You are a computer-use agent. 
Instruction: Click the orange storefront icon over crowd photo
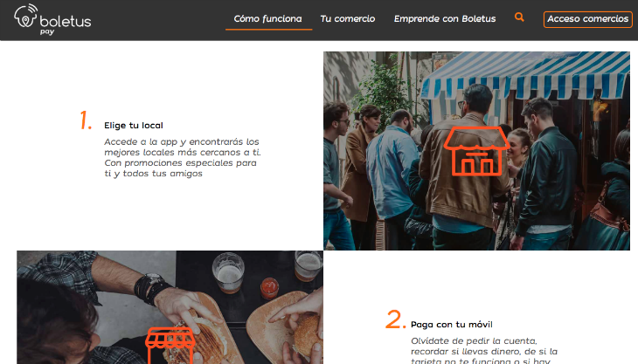476,151
